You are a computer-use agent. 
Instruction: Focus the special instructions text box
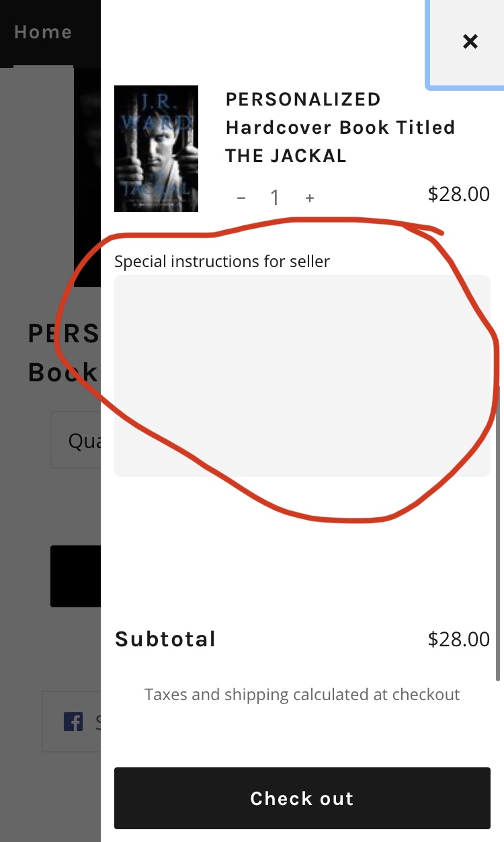(x=302, y=375)
